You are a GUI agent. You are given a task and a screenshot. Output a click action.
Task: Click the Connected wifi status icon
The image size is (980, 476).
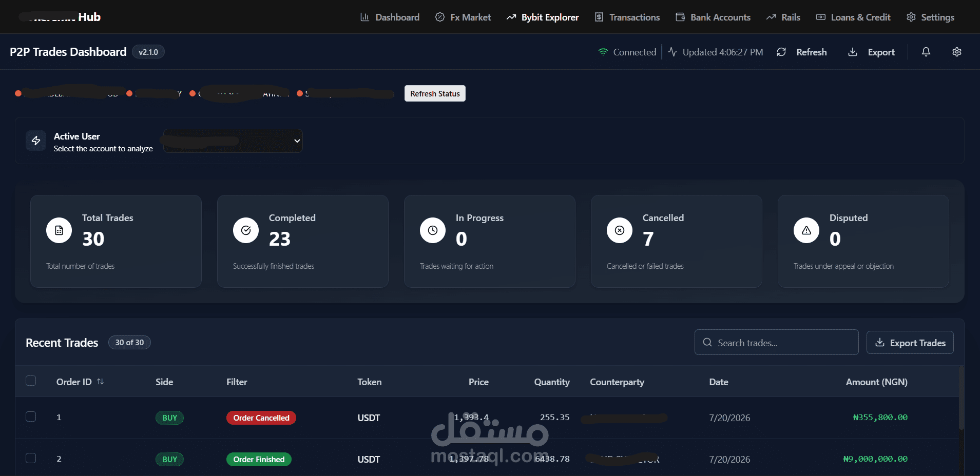603,52
